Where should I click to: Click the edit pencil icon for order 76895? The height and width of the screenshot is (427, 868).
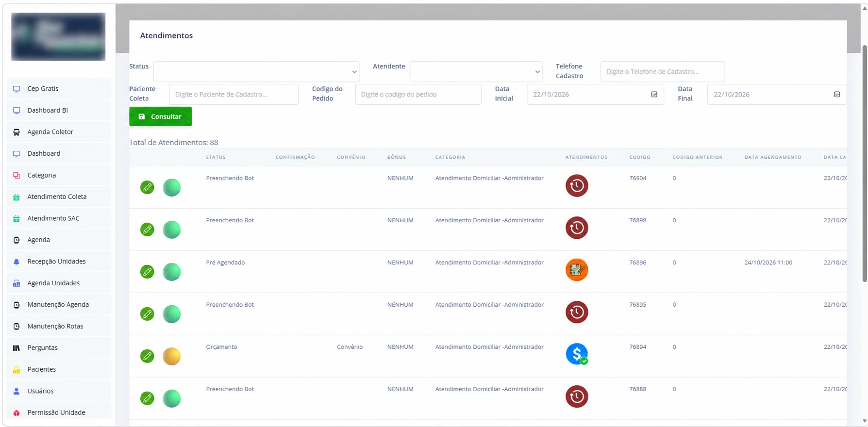click(x=147, y=314)
